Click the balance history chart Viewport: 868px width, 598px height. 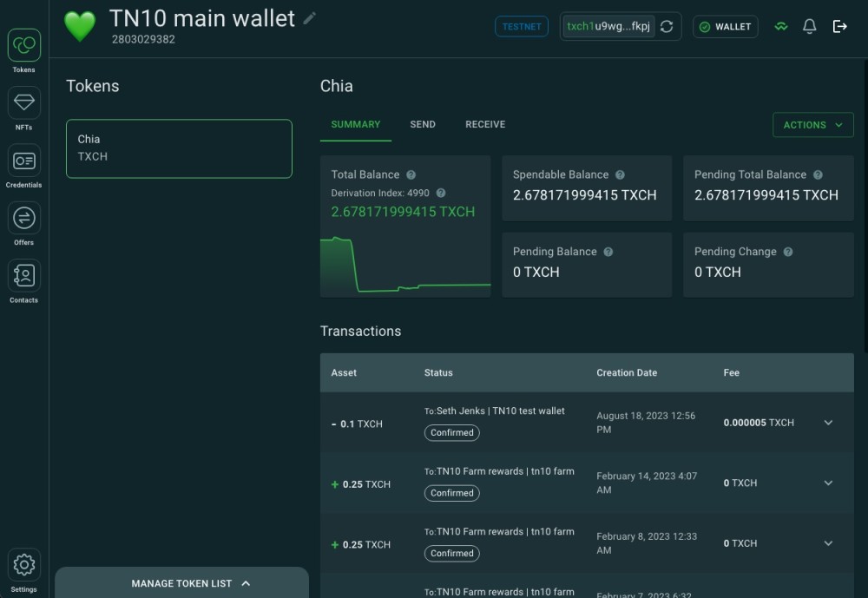pos(405,266)
